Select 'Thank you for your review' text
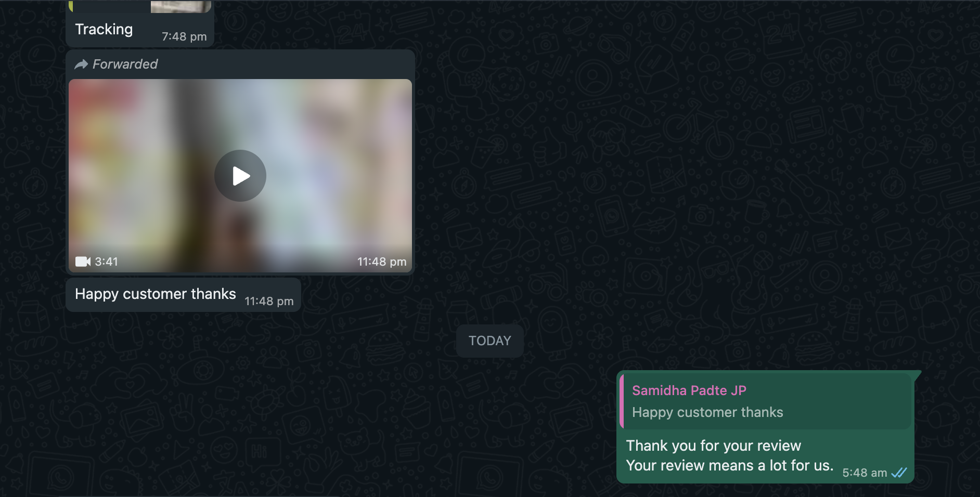This screenshot has width=980, height=497. (713, 446)
